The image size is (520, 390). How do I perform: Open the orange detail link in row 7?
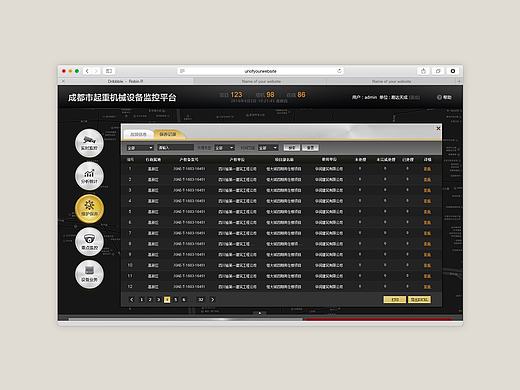427,233
